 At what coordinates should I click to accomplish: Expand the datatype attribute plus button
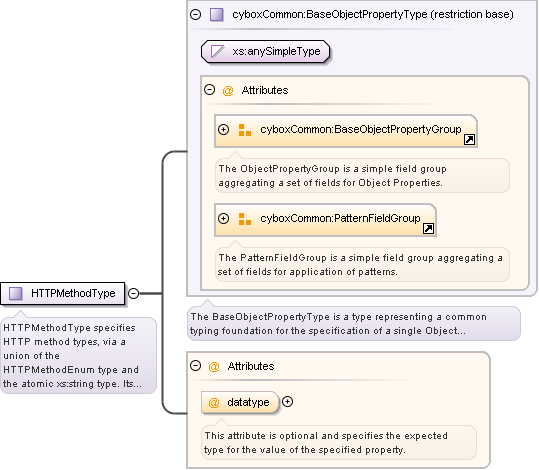coord(287,402)
